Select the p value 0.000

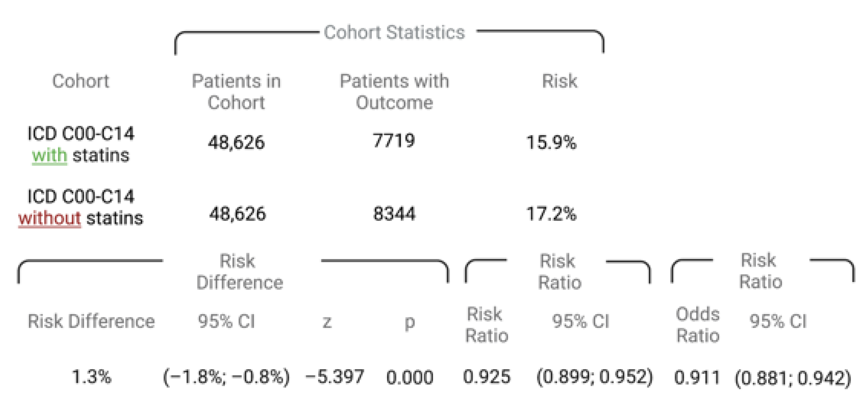point(409,377)
